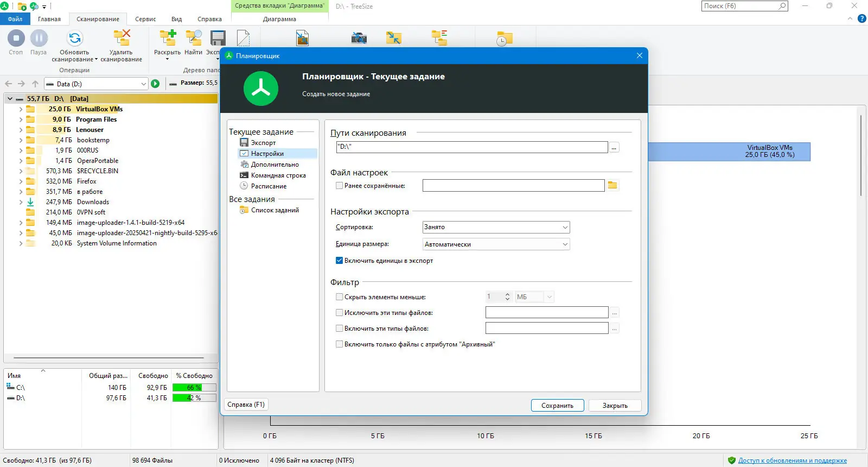
Task: Enable Скрыть элементы меньше checkbox
Action: coord(340,297)
